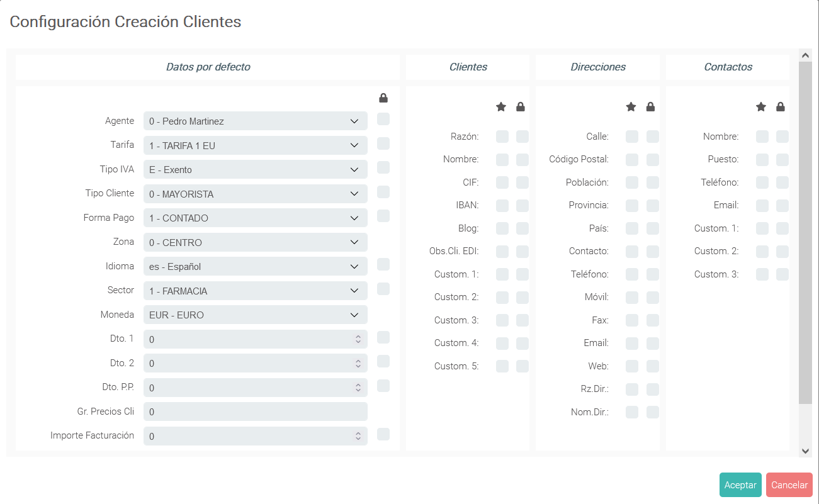Toggle lock checkbox for Direcciones Email

[653, 343]
